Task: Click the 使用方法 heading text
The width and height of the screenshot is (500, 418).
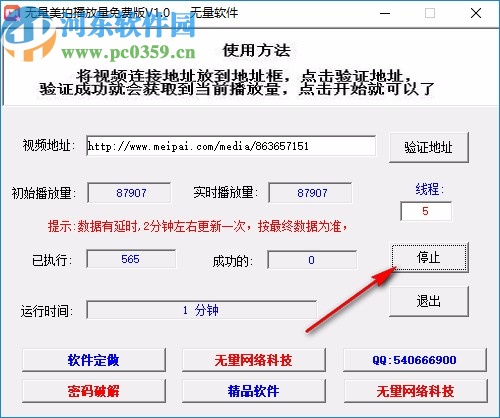Action: (x=257, y=51)
